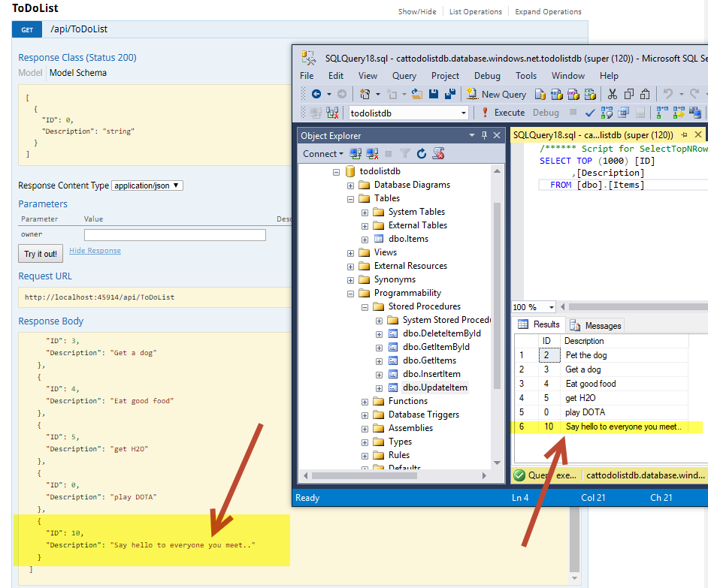Select dbo.GetItems stored procedure

click(431, 360)
